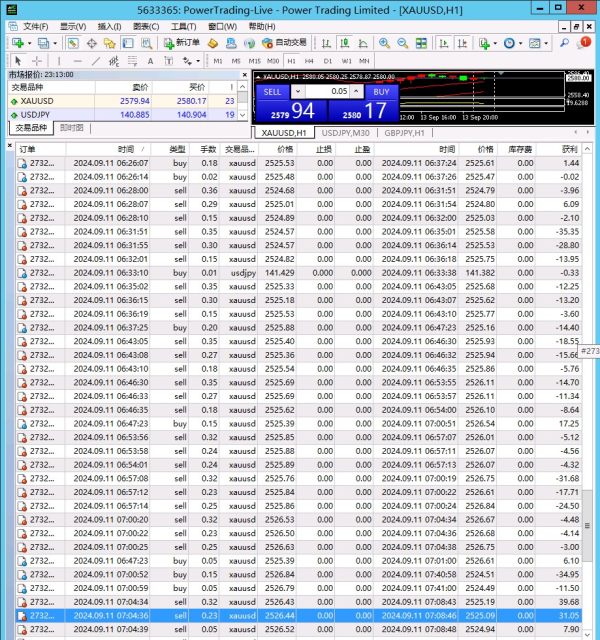Open the 图表(C) menu
The width and height of the screenshot is (600, 640).
tap(146, 27)
